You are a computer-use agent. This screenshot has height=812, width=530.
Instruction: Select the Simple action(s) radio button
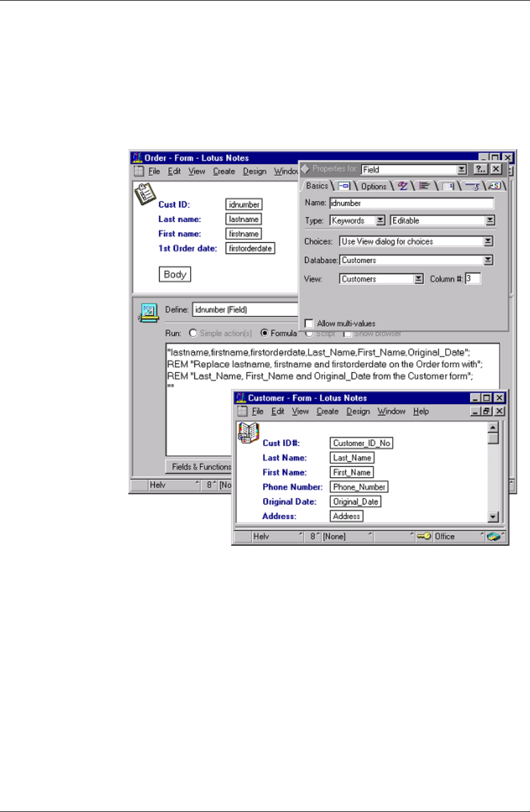pyautogui.click(x=193, y=333)
